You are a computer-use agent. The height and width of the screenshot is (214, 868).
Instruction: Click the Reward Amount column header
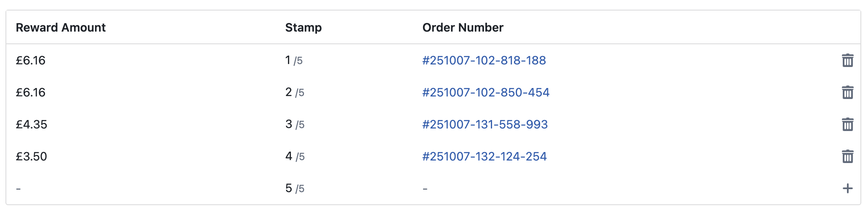coord(61,28)
